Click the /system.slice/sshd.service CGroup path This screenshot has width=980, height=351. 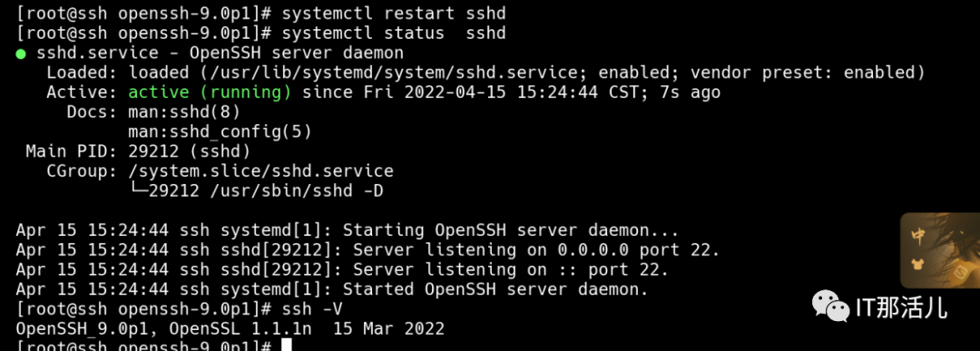(x=261, y=171)
